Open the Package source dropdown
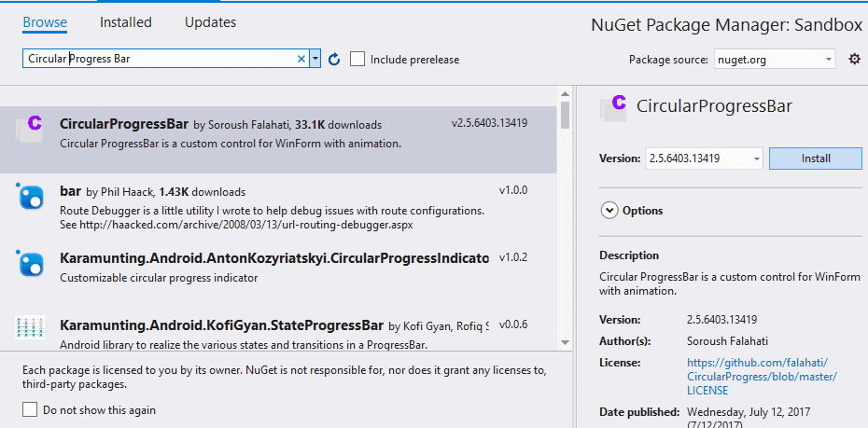This screenshot has width=868, height=428. click(x=776, y=59)
